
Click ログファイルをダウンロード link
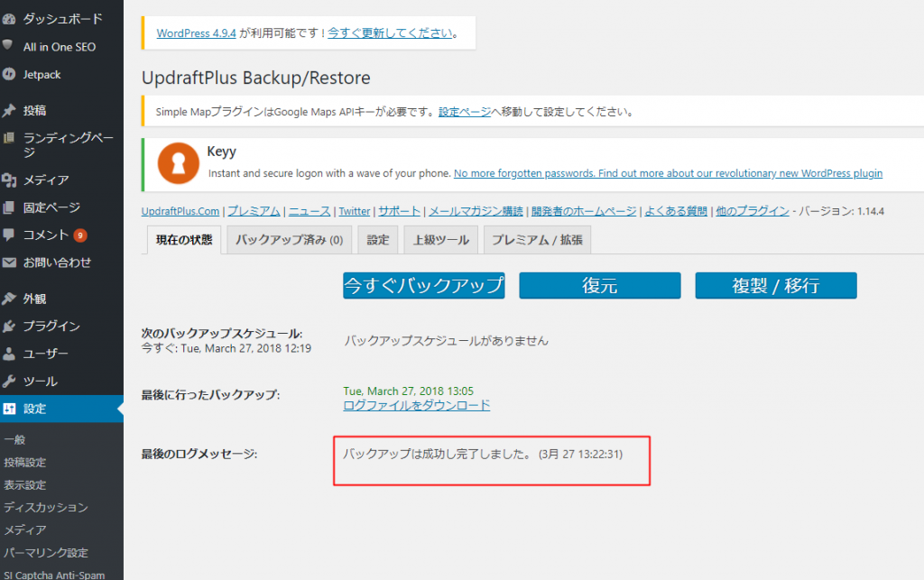click(417, 405)
